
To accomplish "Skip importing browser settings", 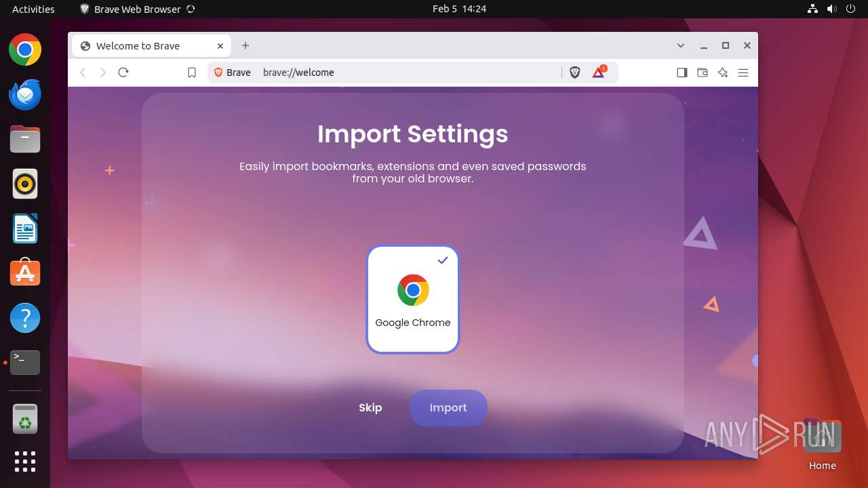I will tap(370, 408).
